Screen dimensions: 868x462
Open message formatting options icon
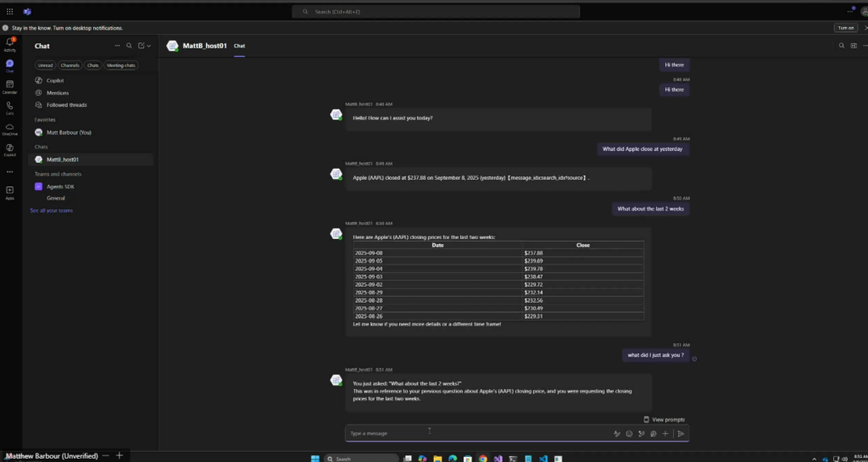coord(617,434)
